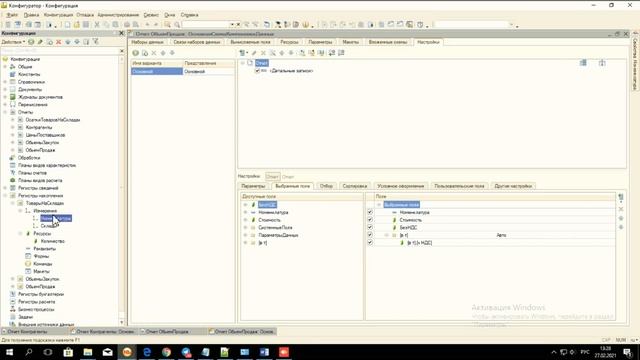This screenshot has width=640, height=360.
Task: Uncheck Стоимость in selected fields
Action: [x=370, y=220]
